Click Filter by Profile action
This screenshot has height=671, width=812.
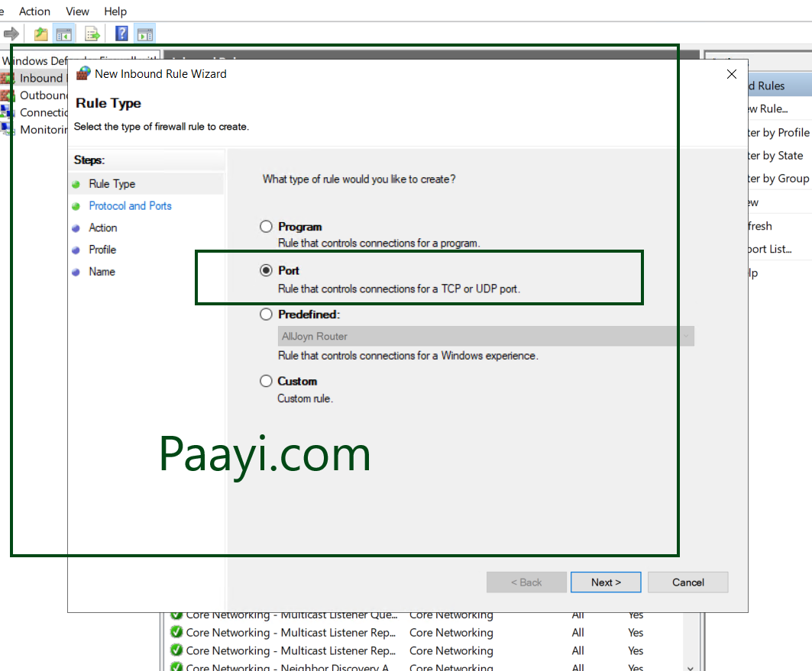(x=778, y=132)
